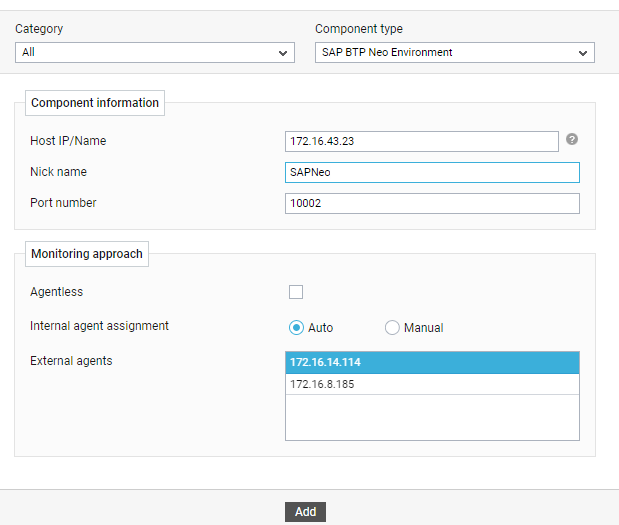Select external agent 172.16.8.185
Image resolution: width=619 pixels, height=525 pixels.
[432, 384]
